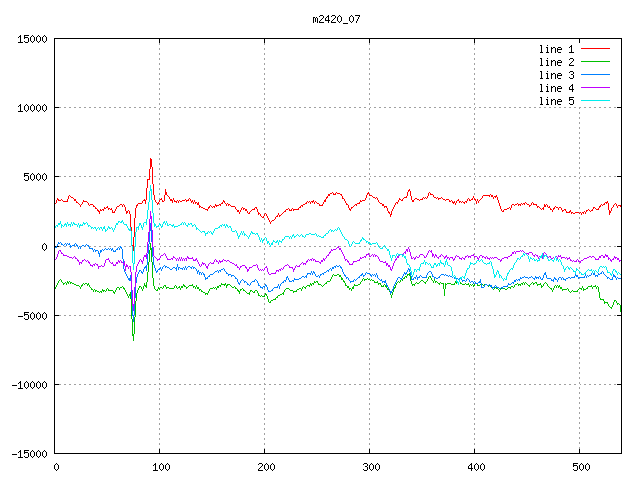Click the green line's lowest dip

click(x=133, y=339)
